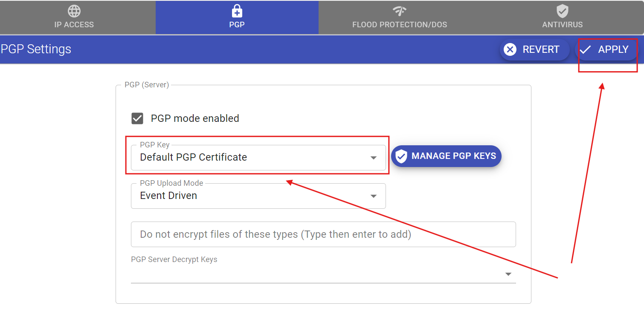Image resolution: width=644 pixels, height=314 pixels.
Task: Revert the PGP settings changes
Action: coord(534,49)
